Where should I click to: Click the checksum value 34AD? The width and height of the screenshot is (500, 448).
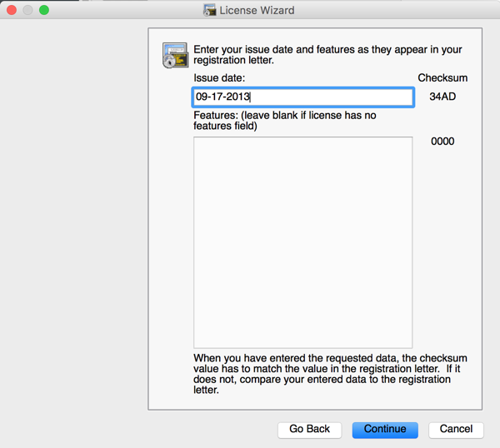pos(442,97)
